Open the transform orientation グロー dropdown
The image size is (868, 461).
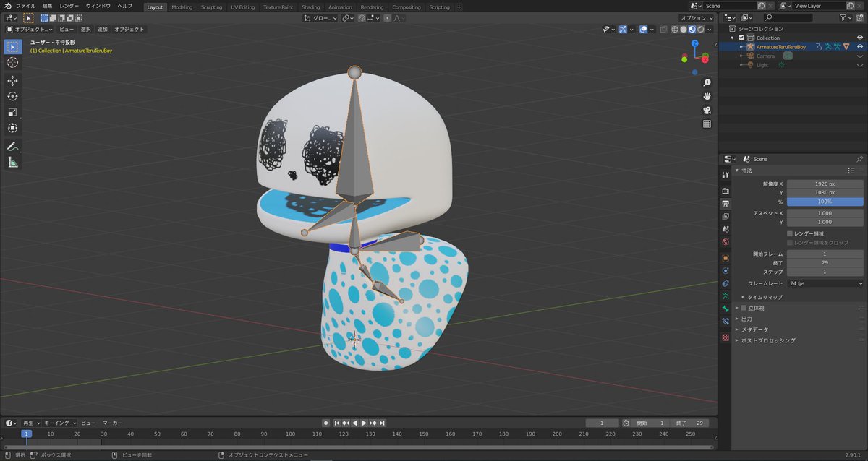319,18
